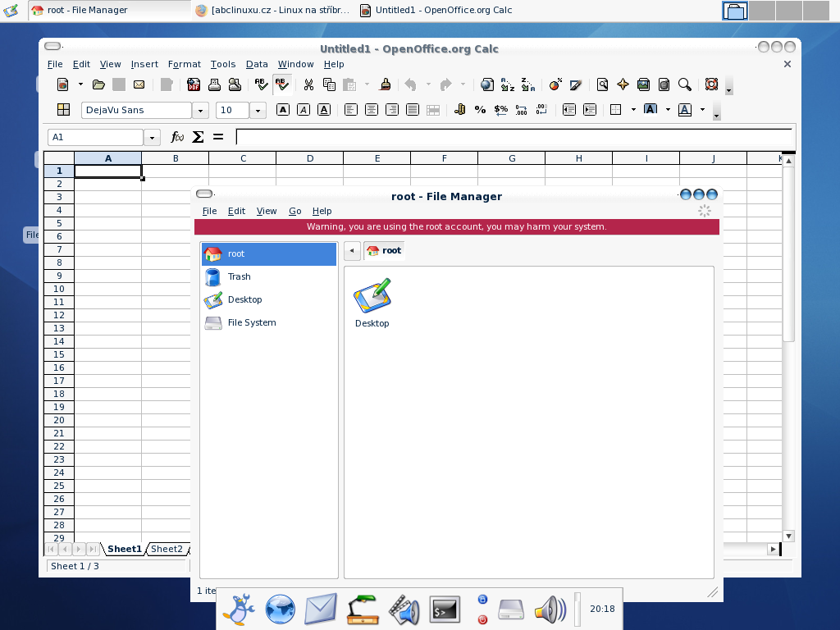
Task: Click the volume speaker icon in panel
Action: [x=550, y=609]
